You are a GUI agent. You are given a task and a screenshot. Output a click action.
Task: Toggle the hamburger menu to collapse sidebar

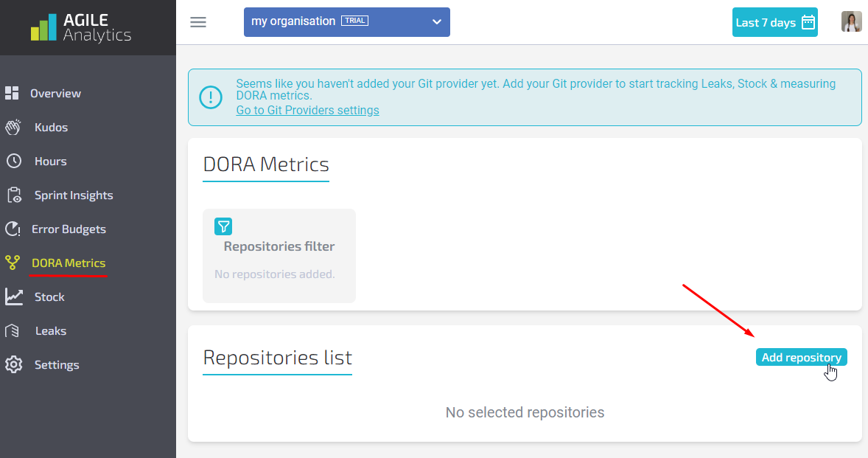(x=198, y=22)
